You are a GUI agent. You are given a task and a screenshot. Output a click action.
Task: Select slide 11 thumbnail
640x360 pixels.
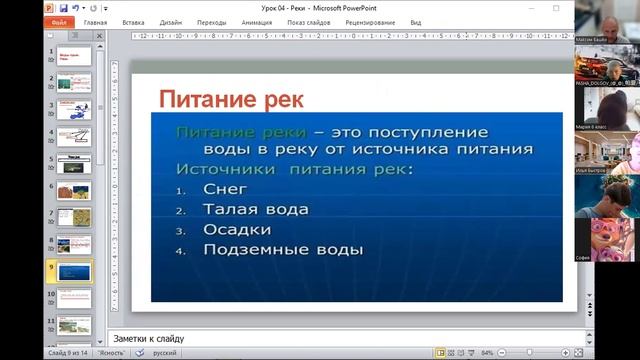(x=74, y=326)
